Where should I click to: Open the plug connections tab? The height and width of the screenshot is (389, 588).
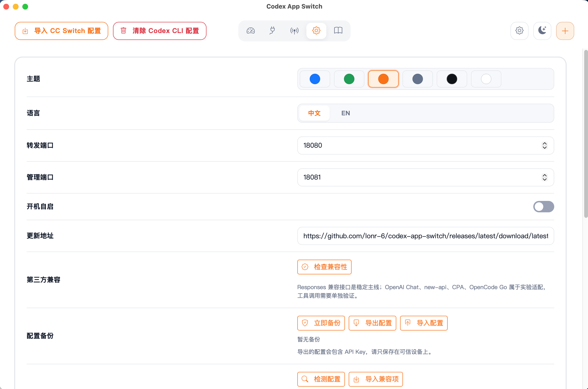(x=272, y=31)
